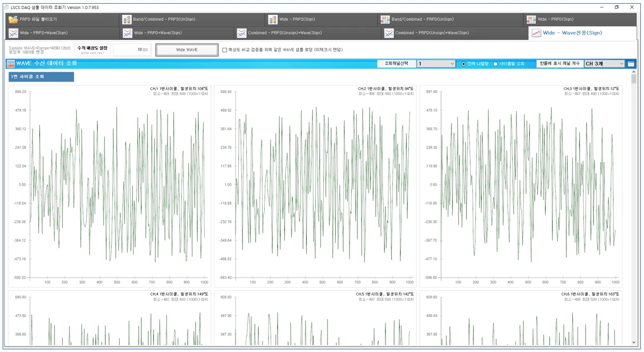Click the CH.3 waveform chart
The width and height of the screenshot is (644, 352).
click(521, 186)
